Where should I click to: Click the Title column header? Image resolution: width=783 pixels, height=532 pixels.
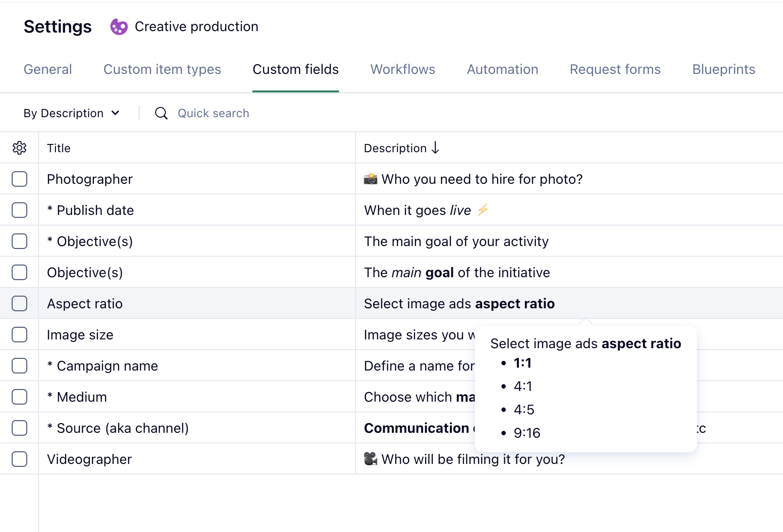(x=59, y=148)
